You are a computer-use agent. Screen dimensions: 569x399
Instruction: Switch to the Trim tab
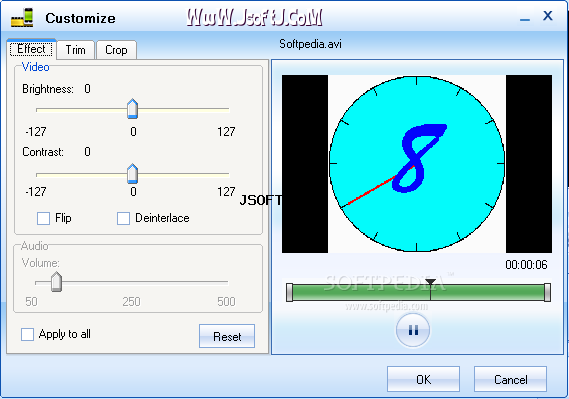tap(75, 50)
